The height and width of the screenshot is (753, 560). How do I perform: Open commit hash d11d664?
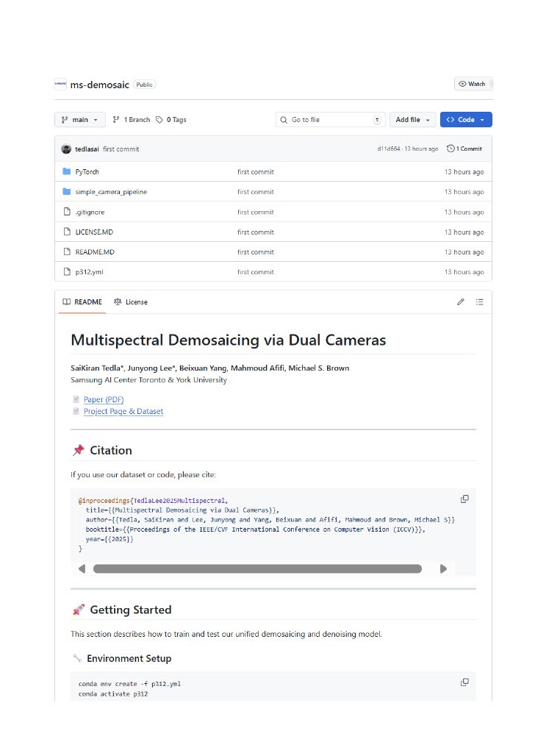click(x=389, y=149)
